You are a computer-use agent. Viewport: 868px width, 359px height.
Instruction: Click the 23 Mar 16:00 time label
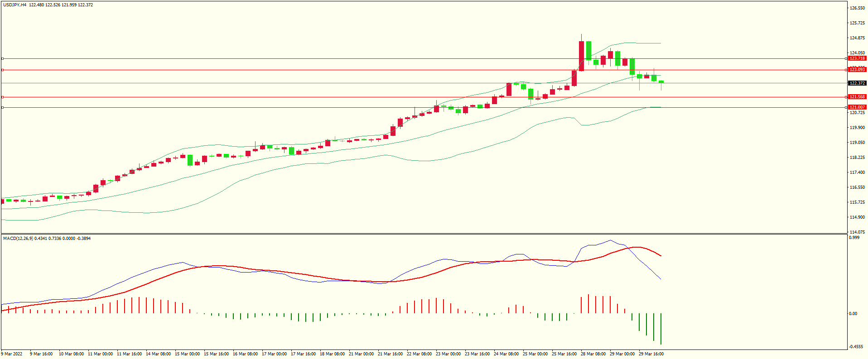pos(477,354)
